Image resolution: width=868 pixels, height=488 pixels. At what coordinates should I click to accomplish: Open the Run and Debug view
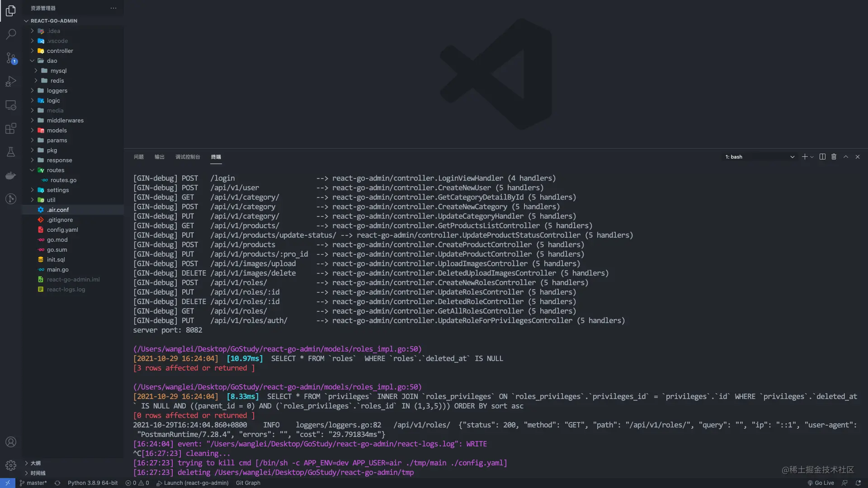[x=11, y=81]
